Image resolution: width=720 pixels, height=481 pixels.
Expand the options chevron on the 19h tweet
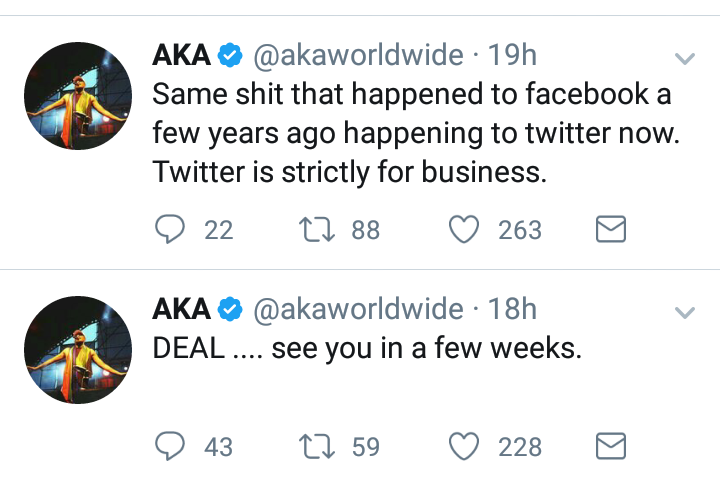coord(685,59)
